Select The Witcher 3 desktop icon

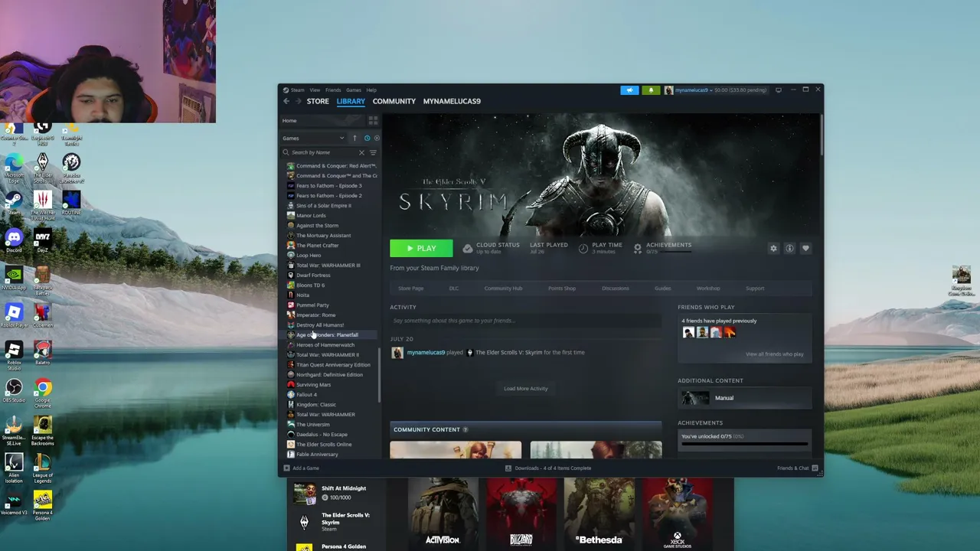(x=43, y=207)
